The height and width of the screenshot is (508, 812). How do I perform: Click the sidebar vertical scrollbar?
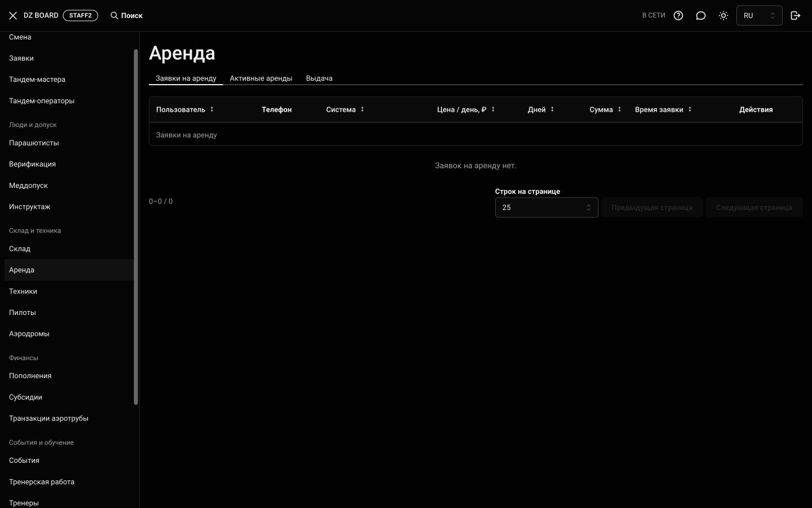click(x=136, y=227)
